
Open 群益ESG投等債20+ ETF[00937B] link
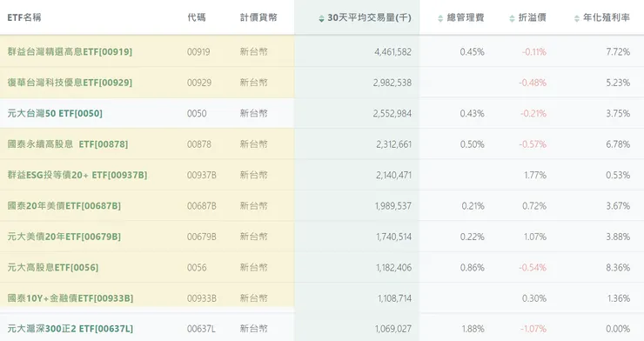point(77,175)
